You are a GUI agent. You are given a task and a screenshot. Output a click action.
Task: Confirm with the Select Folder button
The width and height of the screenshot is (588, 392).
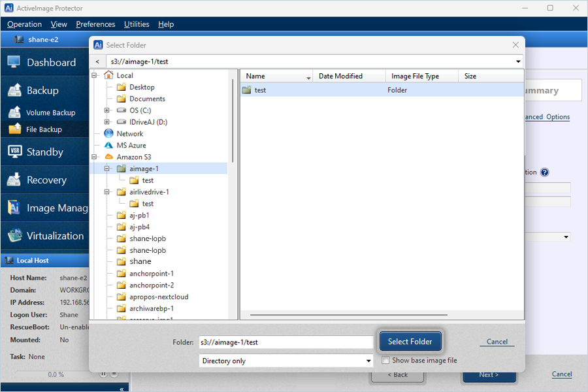point(410,341)
